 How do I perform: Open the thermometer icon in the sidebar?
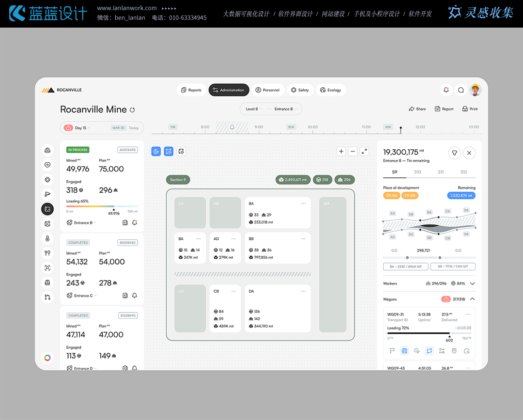(47, 238)
